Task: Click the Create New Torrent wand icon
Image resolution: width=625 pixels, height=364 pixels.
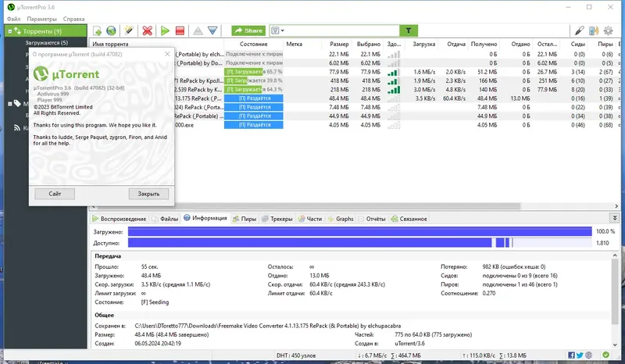Action: (129, 30)
